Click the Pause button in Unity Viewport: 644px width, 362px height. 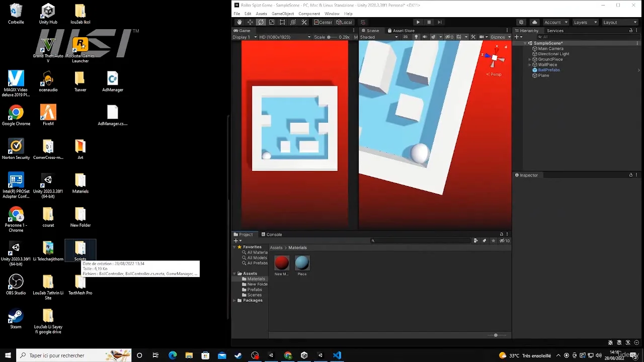point(429,22)
